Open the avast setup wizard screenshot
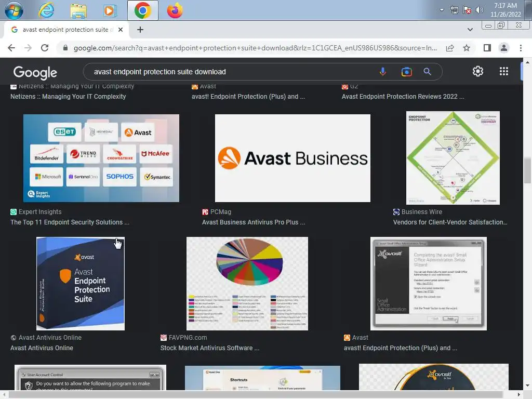Image resolution: width=532 pixels, height=399 pixels. (429, 284)
